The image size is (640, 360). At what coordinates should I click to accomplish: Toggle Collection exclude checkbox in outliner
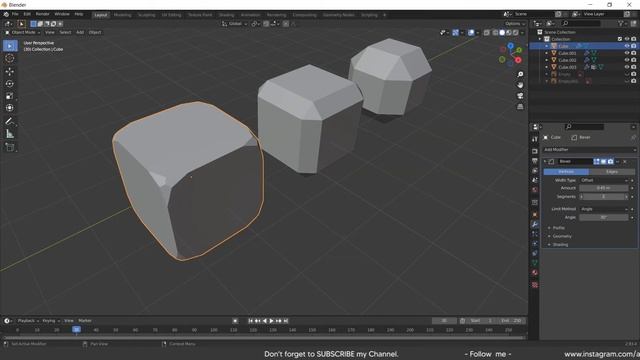coord(620,39)
